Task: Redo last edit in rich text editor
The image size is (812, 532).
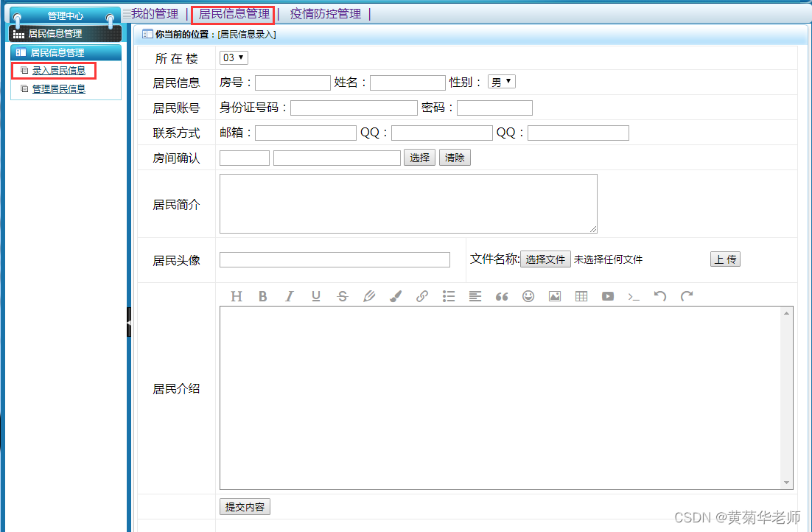Action: tap(687, 296)
